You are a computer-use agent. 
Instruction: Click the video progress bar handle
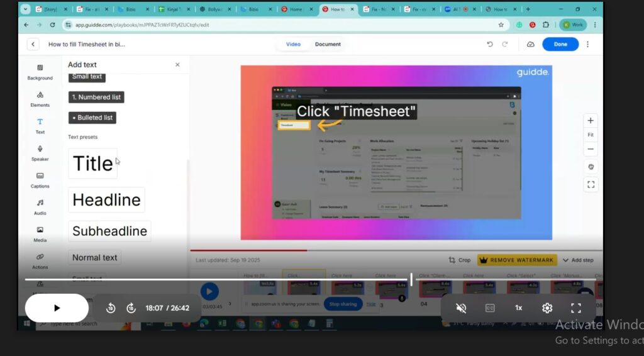[x=411, y=279]
